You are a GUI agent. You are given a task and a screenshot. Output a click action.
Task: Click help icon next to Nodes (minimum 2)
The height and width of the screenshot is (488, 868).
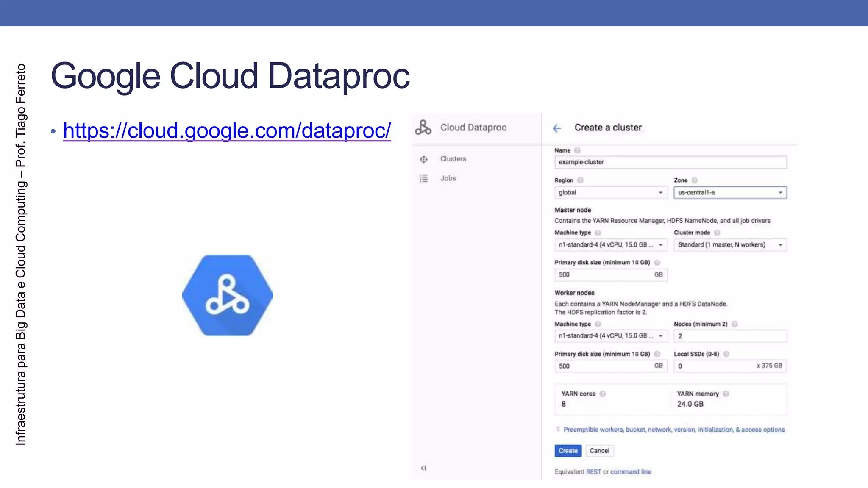point(734,324)
